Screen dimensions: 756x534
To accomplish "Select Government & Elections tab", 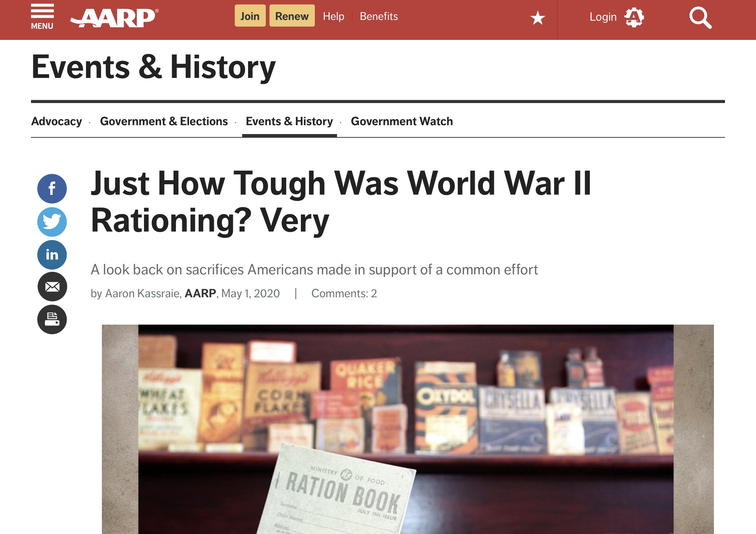I will tap(164, 121).
